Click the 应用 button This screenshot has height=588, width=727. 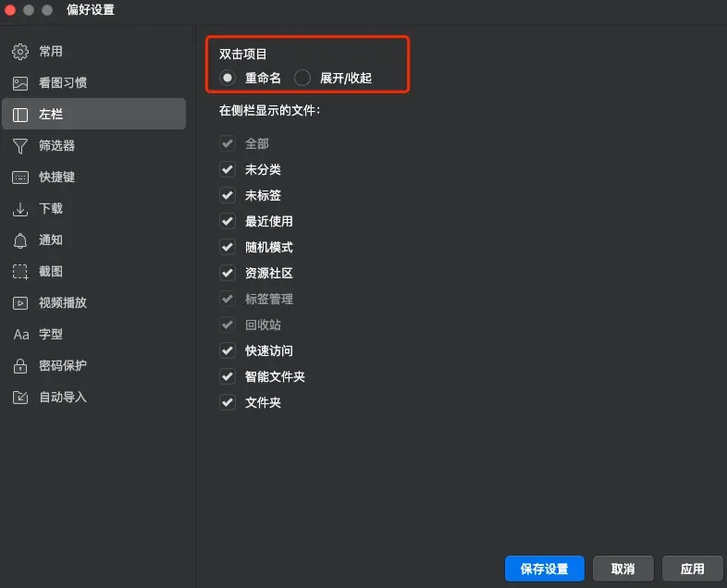pos(692,569)
